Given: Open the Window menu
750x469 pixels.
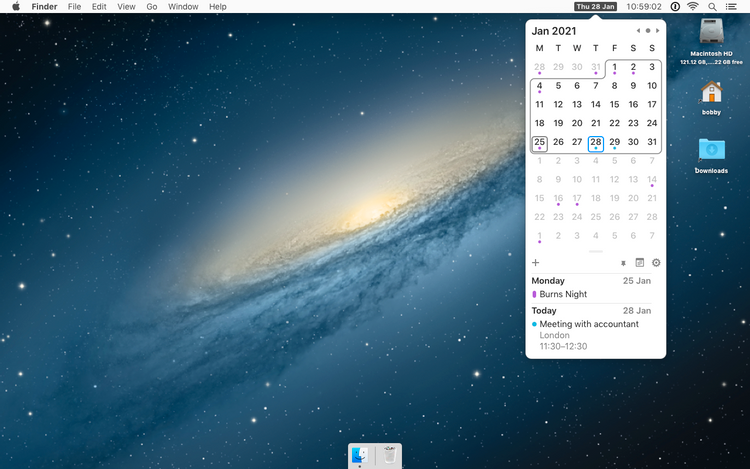Looking at the screenshot, I should (183, 7).
